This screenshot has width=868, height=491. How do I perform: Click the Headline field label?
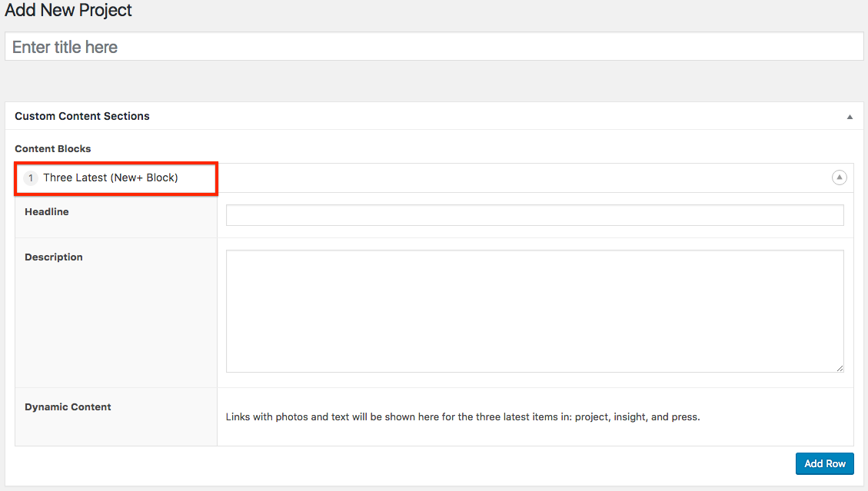[47, 211]
